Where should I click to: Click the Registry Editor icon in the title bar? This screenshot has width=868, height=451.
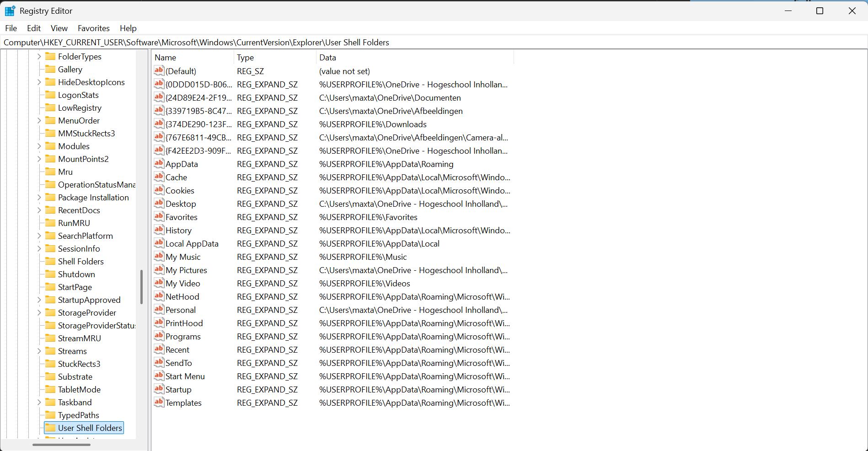[x=10, y=10]
